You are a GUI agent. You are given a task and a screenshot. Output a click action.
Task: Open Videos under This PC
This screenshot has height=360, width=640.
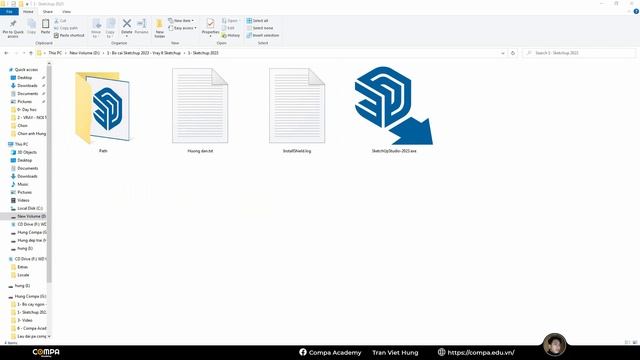(x=23, y=200)
